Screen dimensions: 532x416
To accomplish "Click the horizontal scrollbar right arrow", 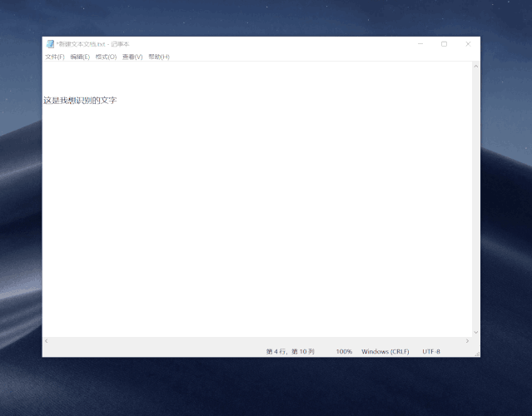I will [x=467, y=341].
